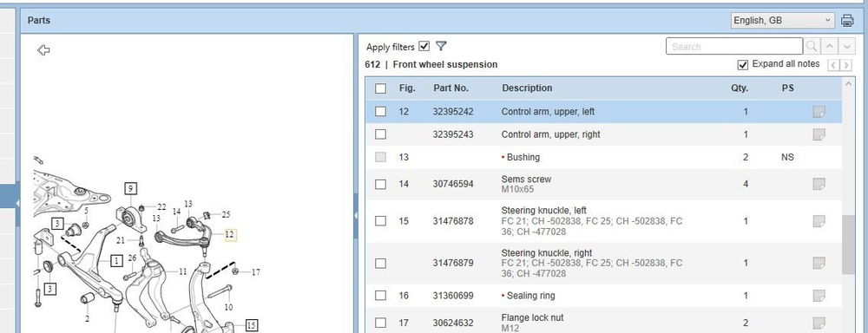This screenshot has width=868, height=333.
Task: Select callout 17 in the diagram
Action: click(x=256, y=272)
